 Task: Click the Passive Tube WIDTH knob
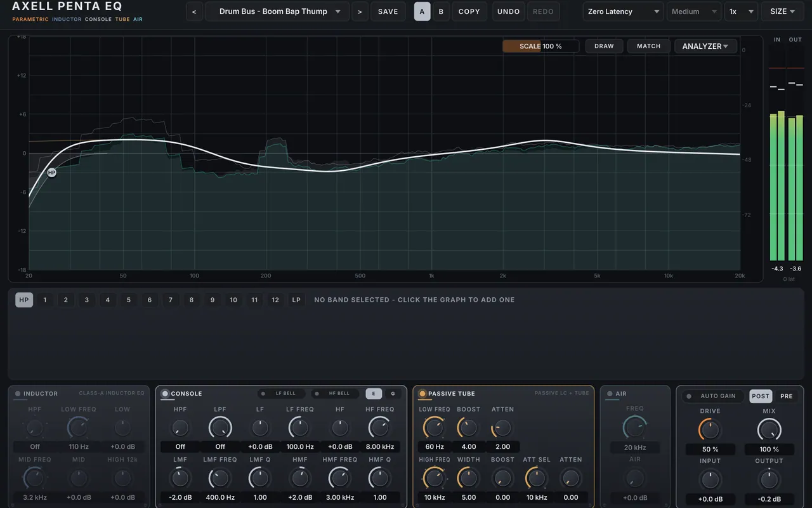pyautogui.click(x=468, y=478)
